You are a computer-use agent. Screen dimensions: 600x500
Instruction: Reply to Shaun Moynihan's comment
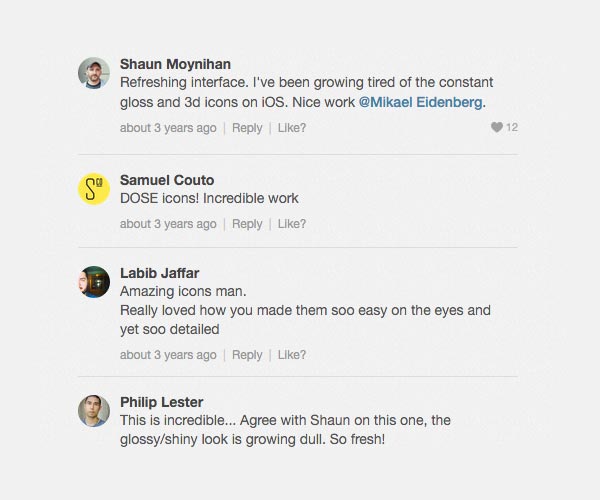coord(247,128)
